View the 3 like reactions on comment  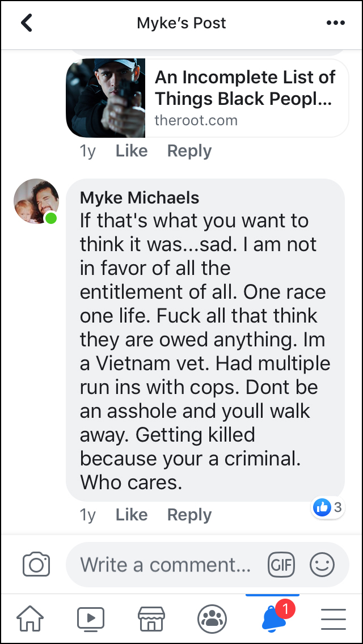[x=329, y=507]
